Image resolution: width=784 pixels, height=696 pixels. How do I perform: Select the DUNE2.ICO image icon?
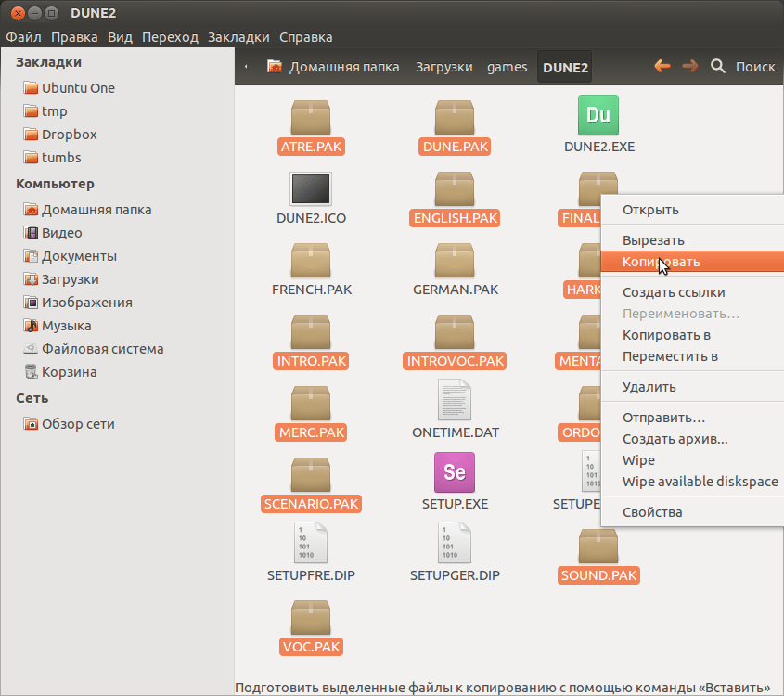(311, 189)
